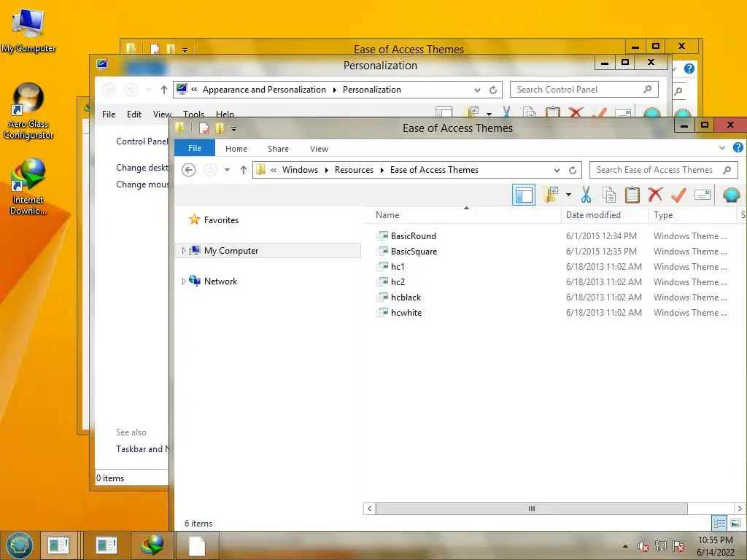The image size is (747, 560).
Task: Click New folder icon in title bar
Action: (x=220, y=128)
